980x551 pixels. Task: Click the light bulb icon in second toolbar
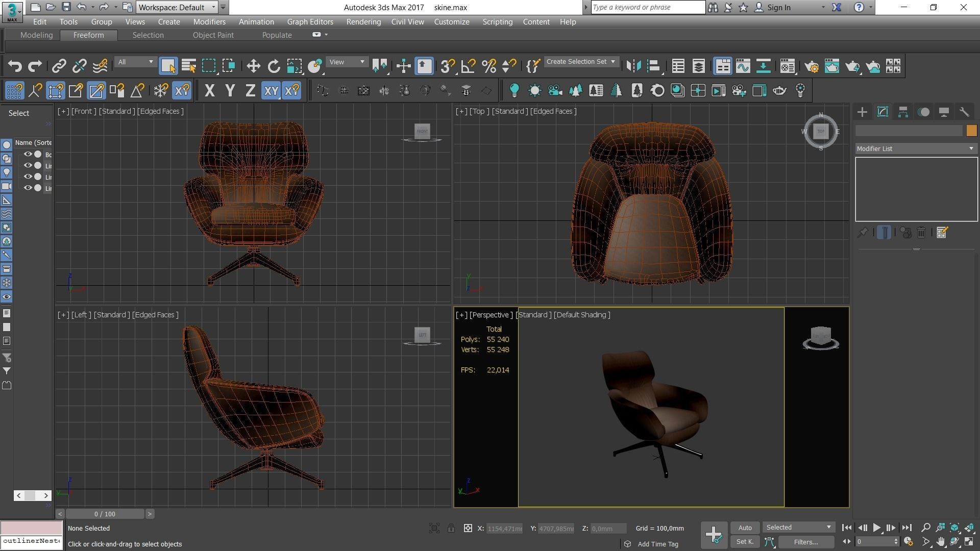514,91
